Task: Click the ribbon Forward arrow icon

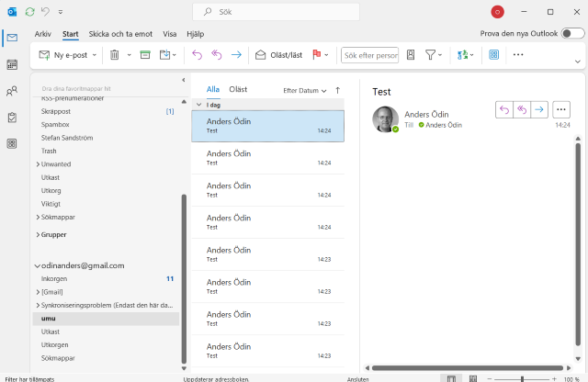Action: (236, 55)
